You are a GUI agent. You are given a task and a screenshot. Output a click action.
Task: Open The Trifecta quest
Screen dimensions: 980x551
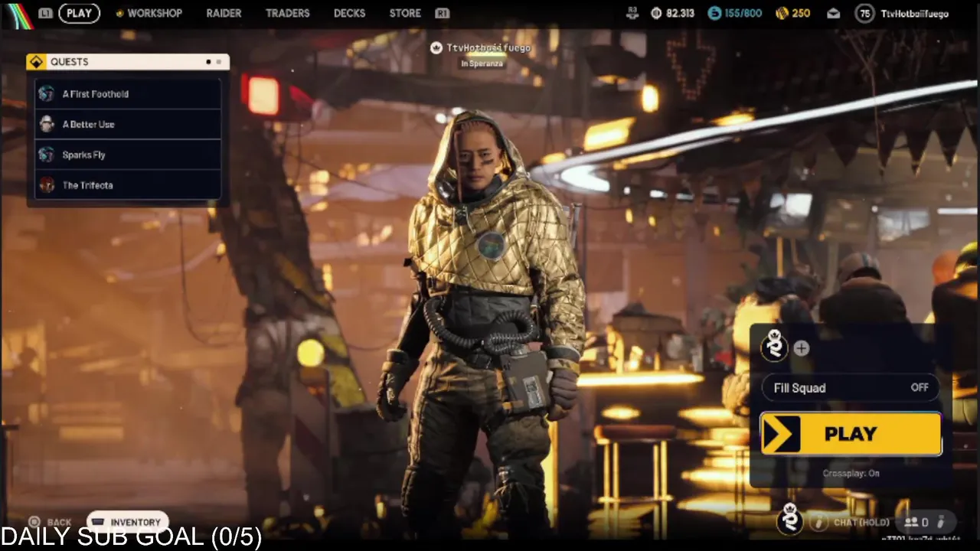128,185
